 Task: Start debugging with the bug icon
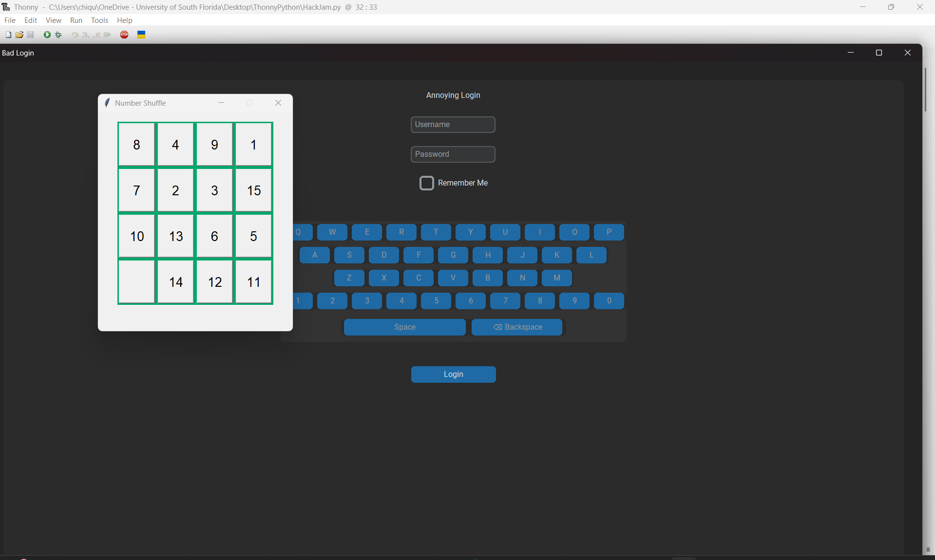pos(58,35)
